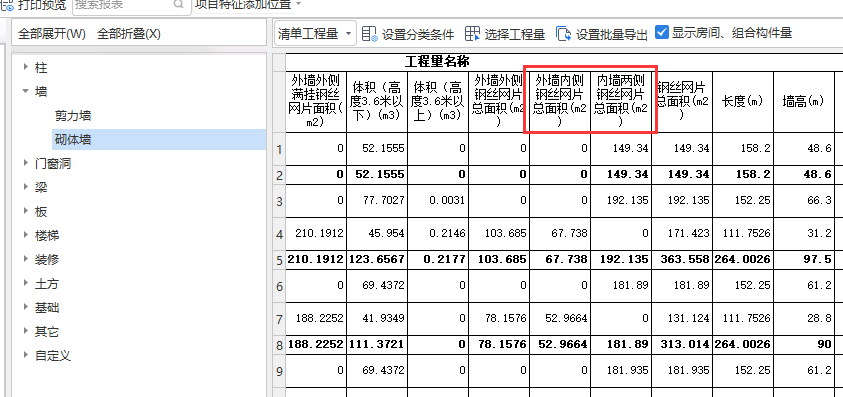The width and height of the screenshot is (843, 397).
Task: Click 内墙两侧钢丝网片总面积 column header
Action: pyautogui.click(x=621, y=101)
